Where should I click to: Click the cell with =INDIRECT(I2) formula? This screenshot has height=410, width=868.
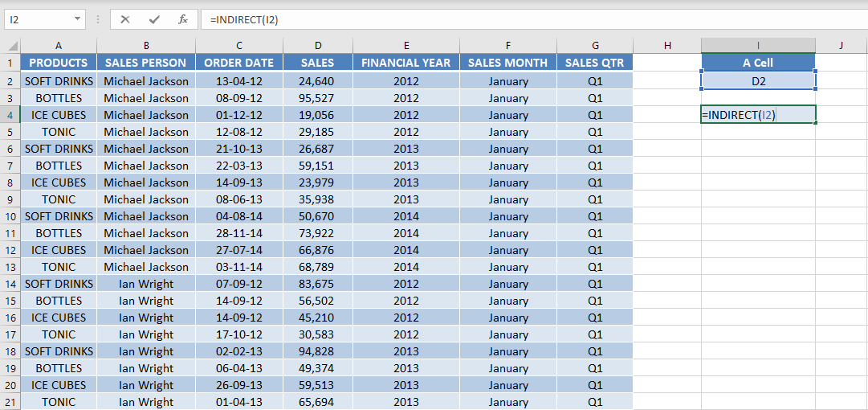pyautogui.click(x=758, y=115)
